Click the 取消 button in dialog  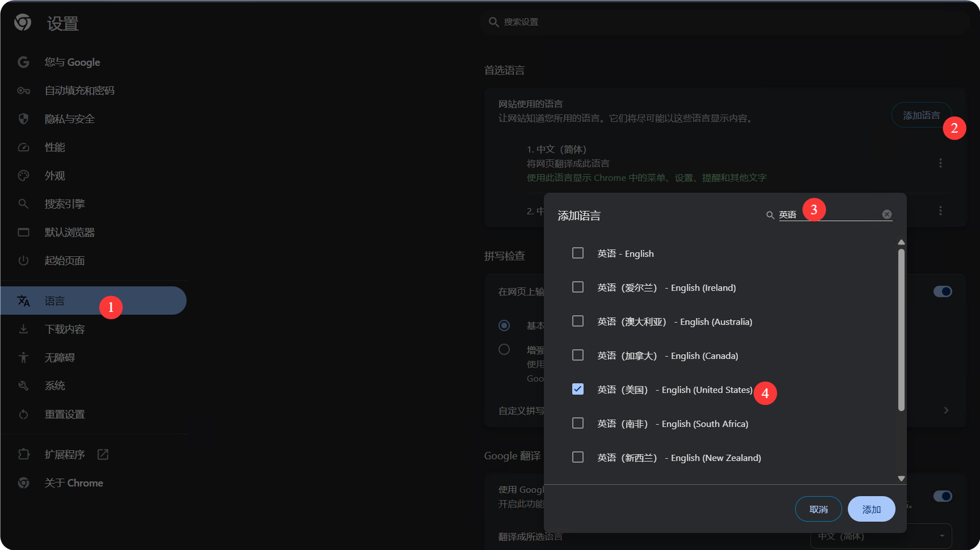pyautogui.click(x=818, y=509)
